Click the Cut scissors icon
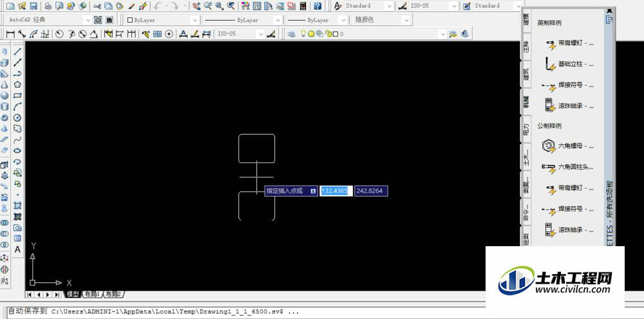The height and width of the screenshot is (319, 644). (x=97, y=6)
